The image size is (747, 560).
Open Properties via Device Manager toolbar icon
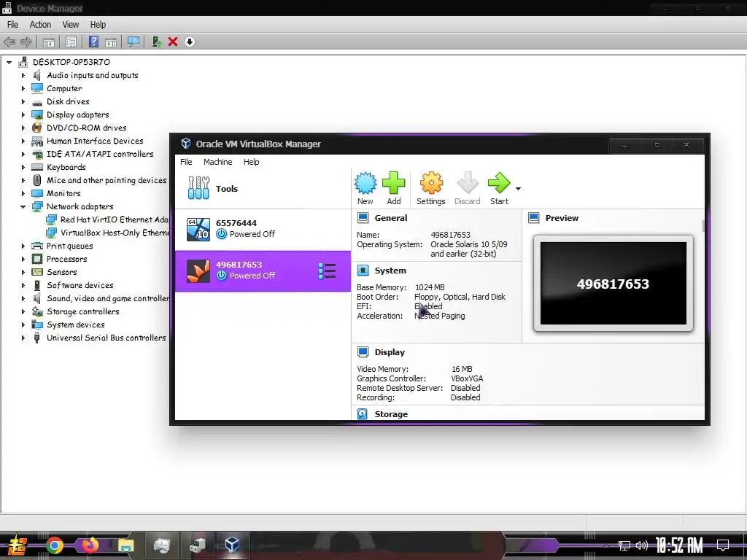tap(71, 42)
